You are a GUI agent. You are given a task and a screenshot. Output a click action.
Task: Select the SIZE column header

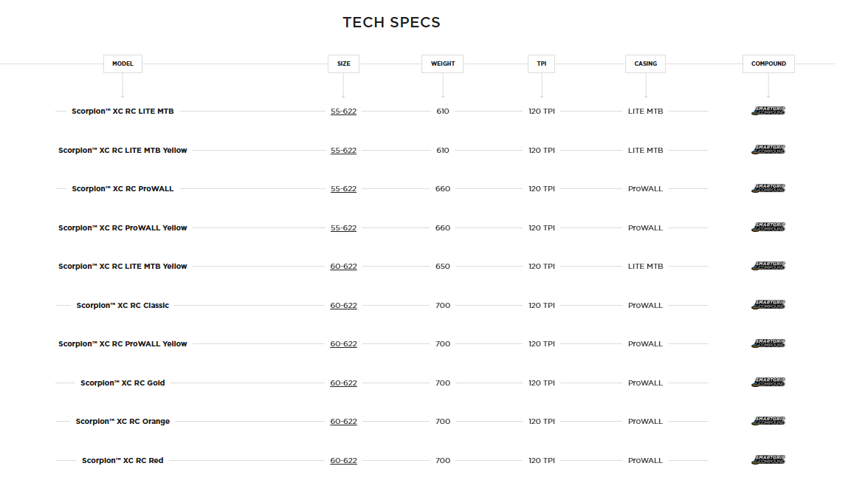click(343, 64)
